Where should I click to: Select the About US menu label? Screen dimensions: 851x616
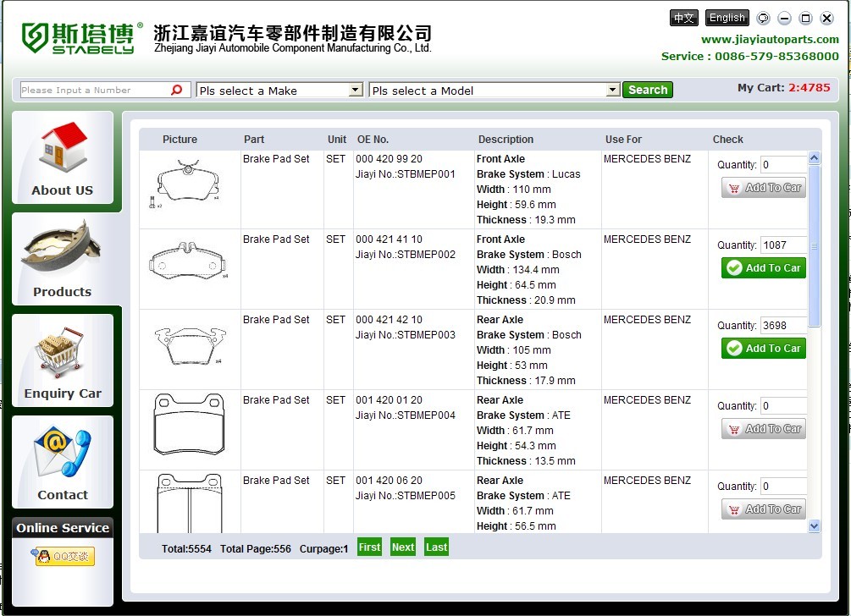point(63,190)
